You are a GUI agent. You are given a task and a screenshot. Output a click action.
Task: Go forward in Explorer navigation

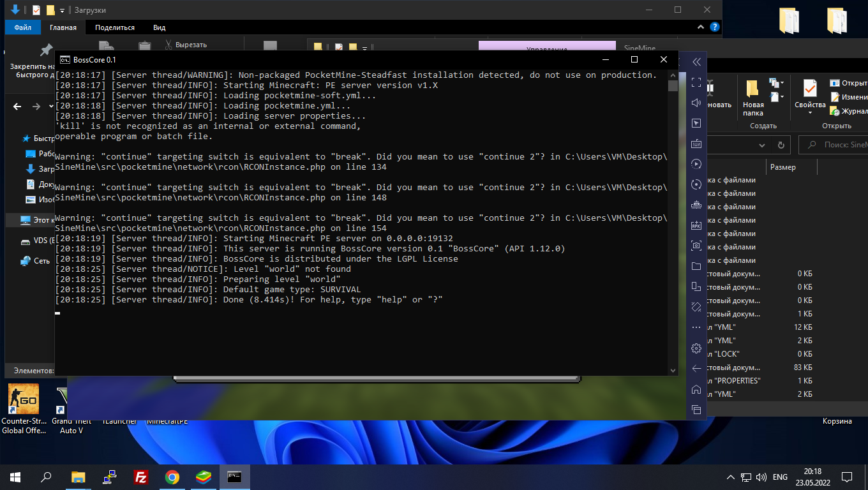[x=36, y=107]
